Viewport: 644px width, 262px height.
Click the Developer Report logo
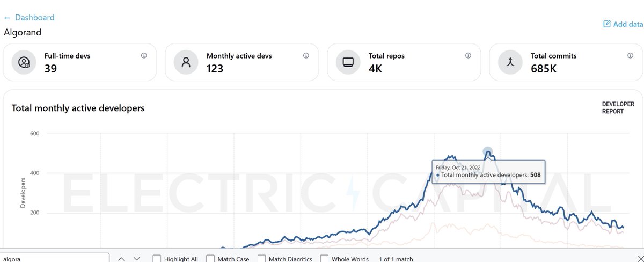(x=618, y=108)
